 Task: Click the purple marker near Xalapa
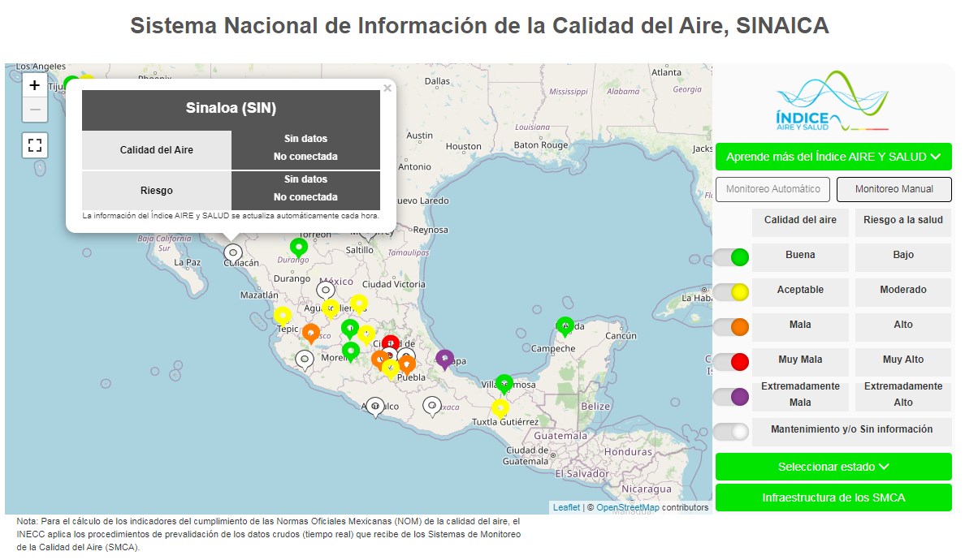pos(444,358)
